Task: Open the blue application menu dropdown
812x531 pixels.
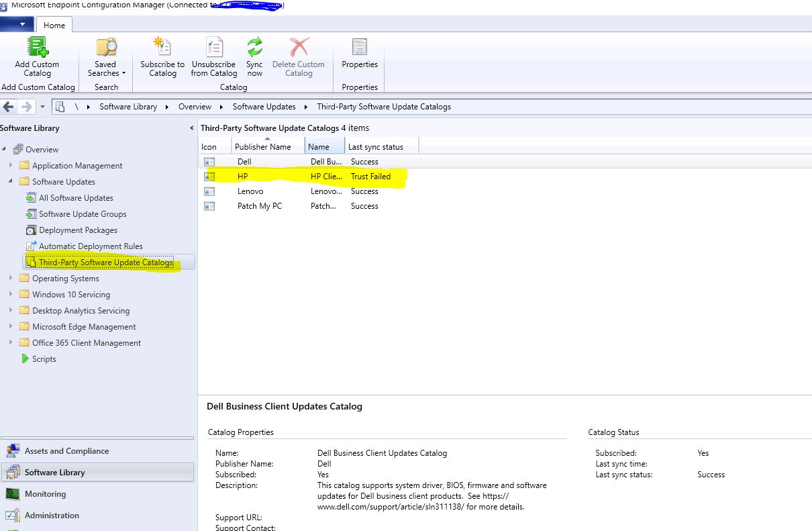Action: 16,24
